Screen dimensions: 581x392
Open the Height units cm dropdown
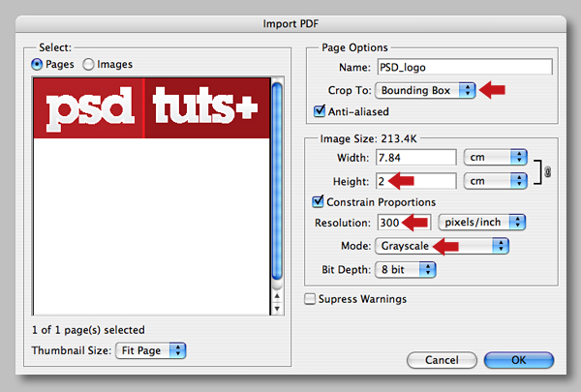pyautogui.click(x=495, y=181)
